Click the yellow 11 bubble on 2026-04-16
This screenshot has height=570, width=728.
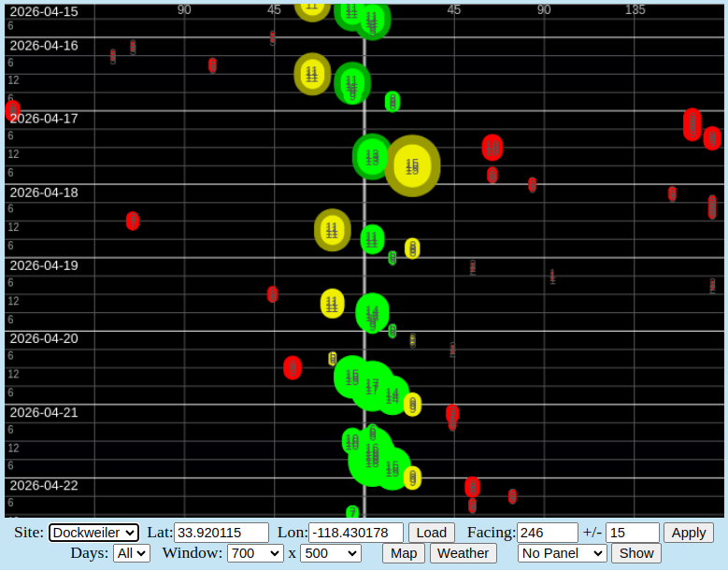[x=312, y=74]
